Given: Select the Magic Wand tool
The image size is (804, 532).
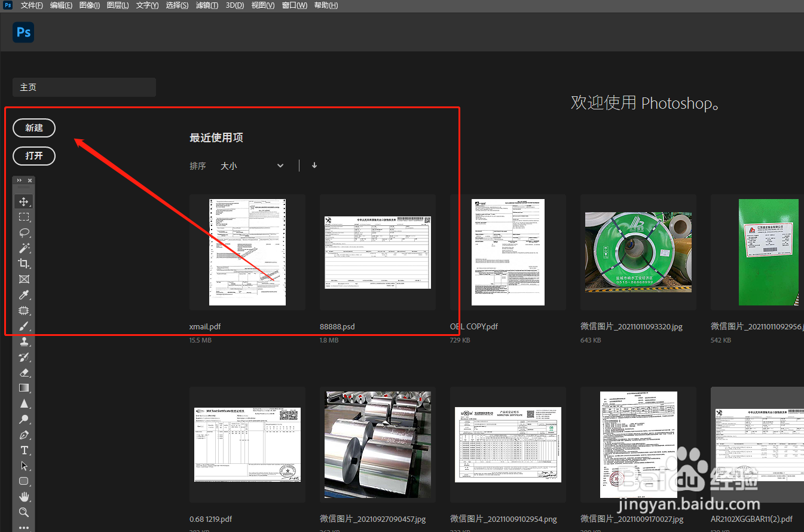Looking at the screenshot, I should pyautogui.click(x=24, y=248).
